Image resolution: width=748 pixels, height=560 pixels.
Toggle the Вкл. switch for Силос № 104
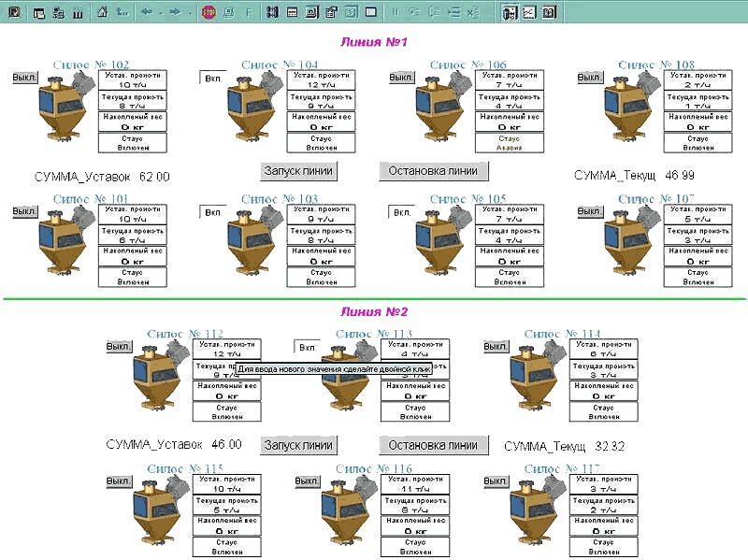213,79
